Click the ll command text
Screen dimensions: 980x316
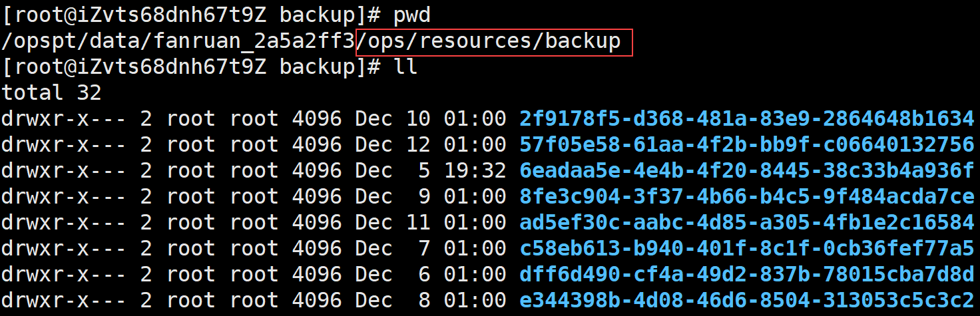tap(405, 67)
